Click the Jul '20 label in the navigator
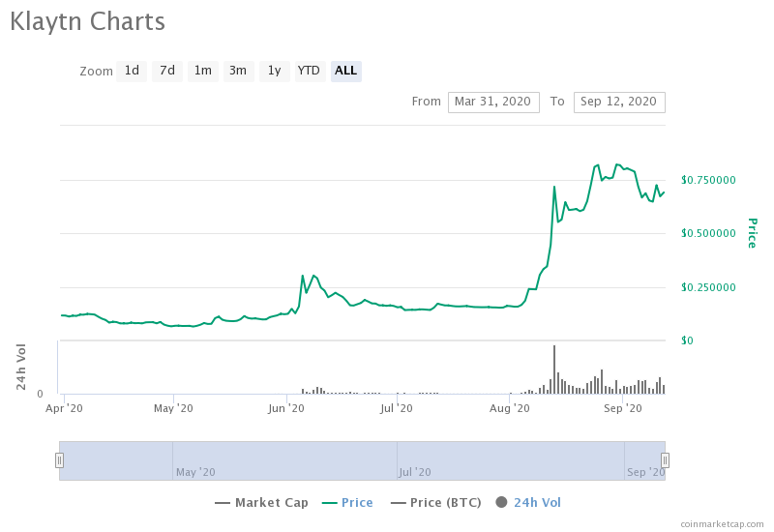 tap(415, 472)
